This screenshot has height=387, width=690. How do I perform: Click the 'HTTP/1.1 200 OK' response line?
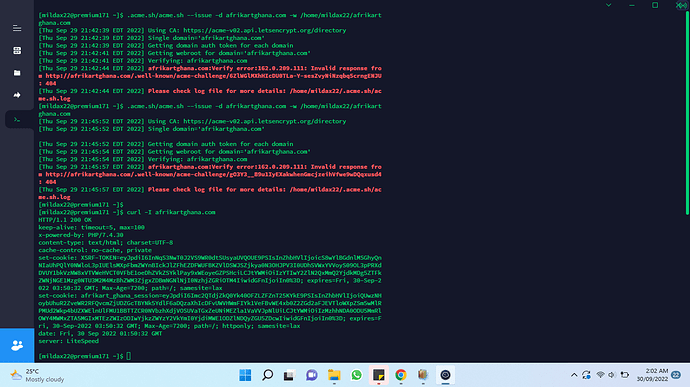pos(65,220)
